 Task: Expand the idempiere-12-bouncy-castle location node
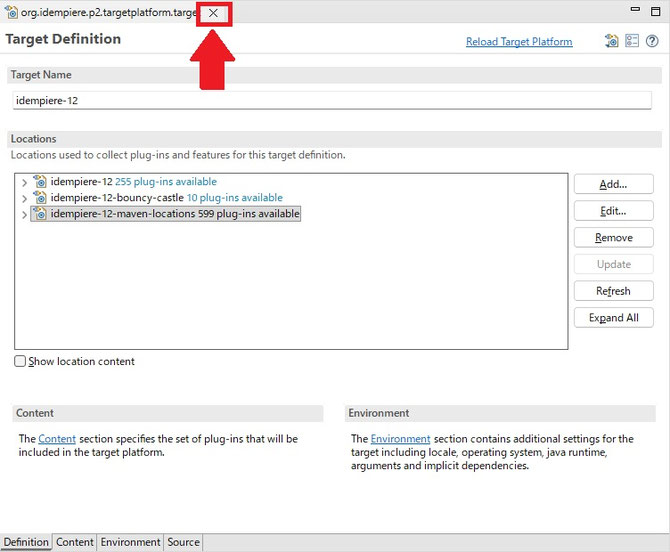tap(24, 198)
